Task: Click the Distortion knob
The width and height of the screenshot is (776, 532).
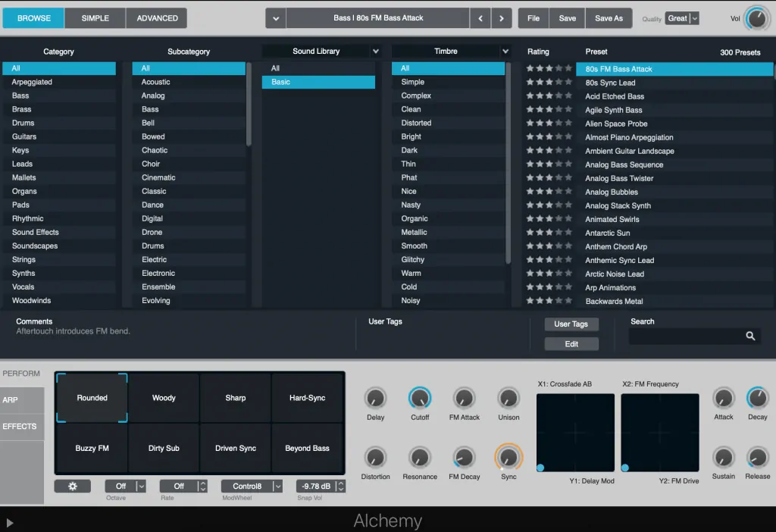Action: point(375,458)
